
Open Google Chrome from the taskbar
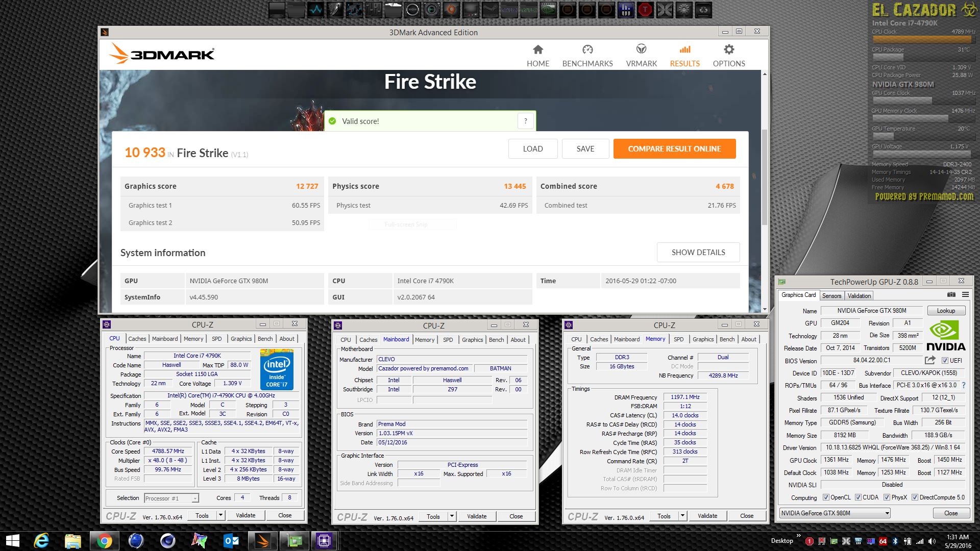[104, 541]
